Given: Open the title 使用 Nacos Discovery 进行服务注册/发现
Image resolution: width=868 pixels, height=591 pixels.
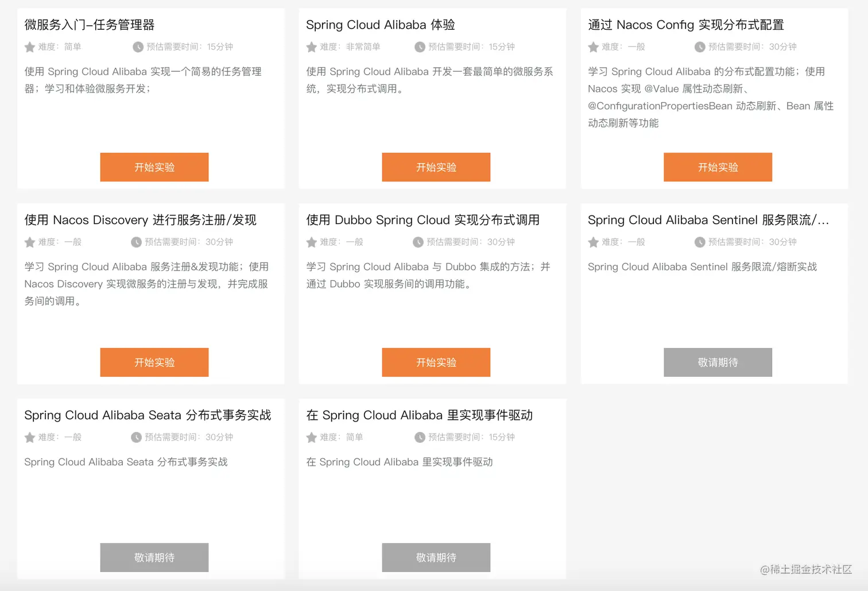Looking at the screenshot, I should pos(141,220).
